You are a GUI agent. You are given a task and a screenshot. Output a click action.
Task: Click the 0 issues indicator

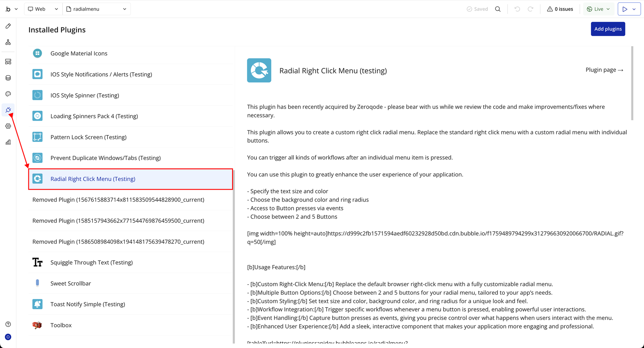click(x=560, y=9)
